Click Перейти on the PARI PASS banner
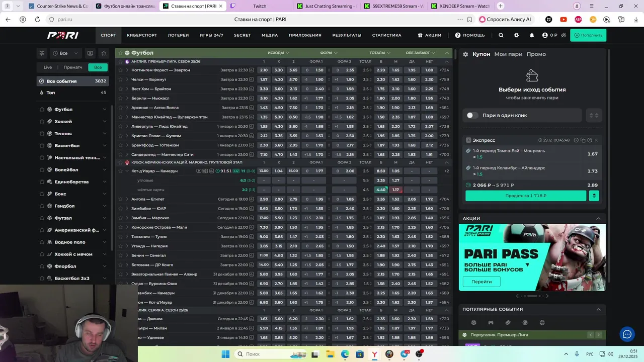This screenshot has width=644, height=362. point(481,282)
